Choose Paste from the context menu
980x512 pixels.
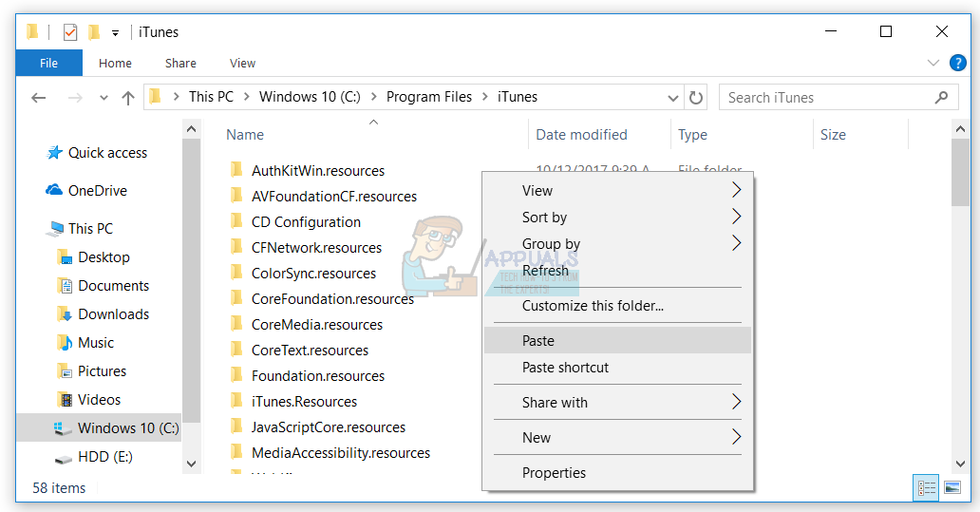(x=617, y=341)
